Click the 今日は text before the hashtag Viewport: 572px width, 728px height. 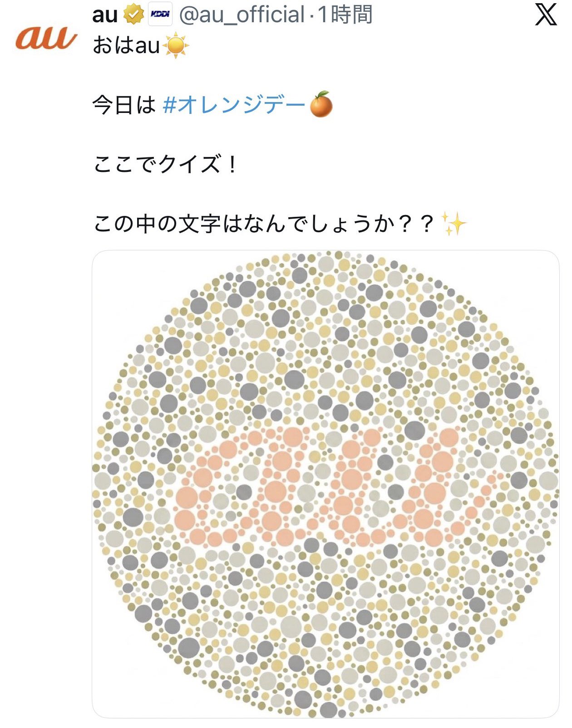point(124,105)
